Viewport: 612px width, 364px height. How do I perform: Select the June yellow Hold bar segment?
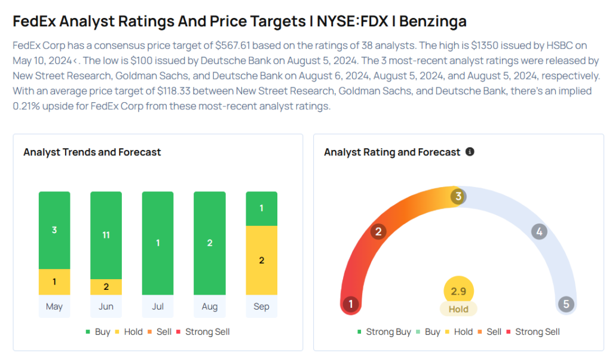coord(106,287)
